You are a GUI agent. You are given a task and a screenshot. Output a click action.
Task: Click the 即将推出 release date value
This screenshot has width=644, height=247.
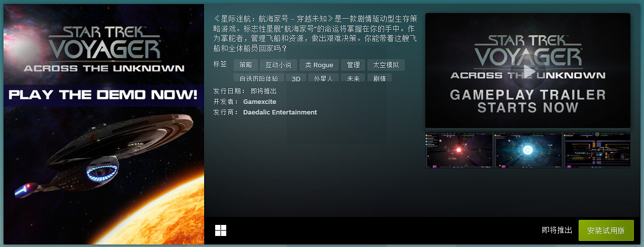[263, 91]
